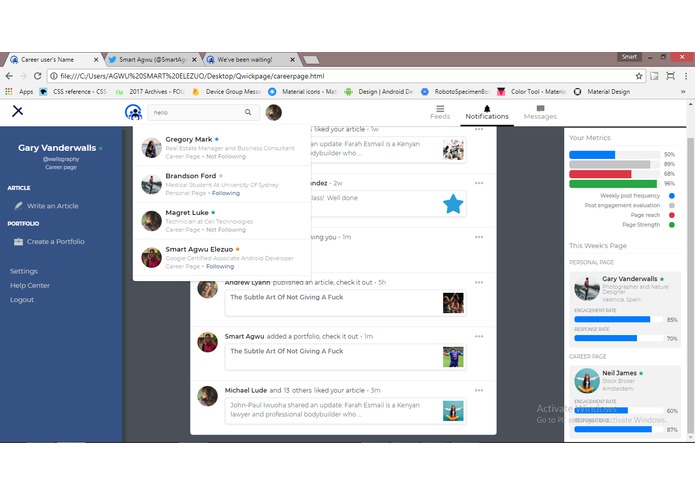
Task: Switch to the Notifications tab
Action: click(487, 113)
